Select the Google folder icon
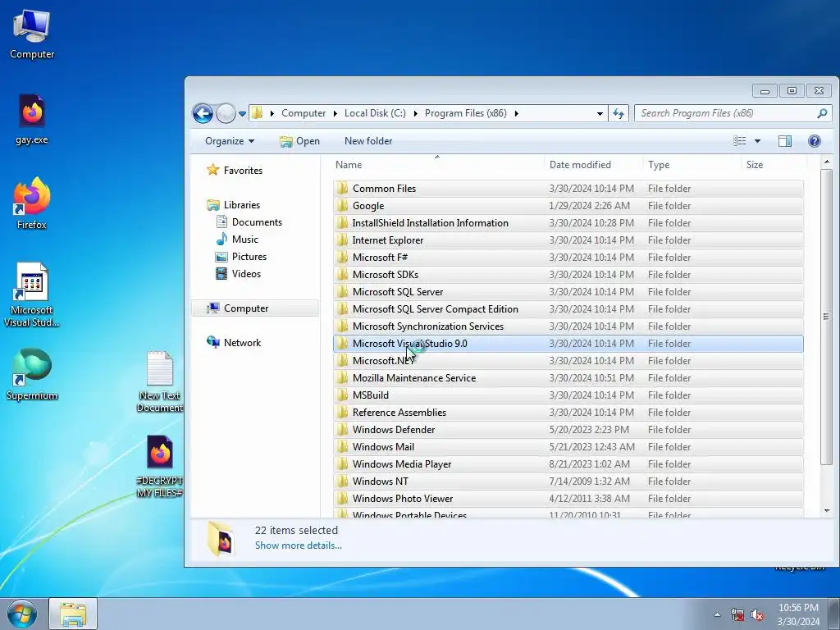 click(342, 206)
